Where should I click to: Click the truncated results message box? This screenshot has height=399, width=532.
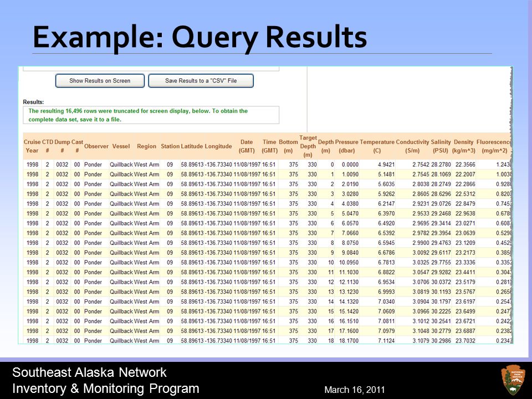point(151,115)
